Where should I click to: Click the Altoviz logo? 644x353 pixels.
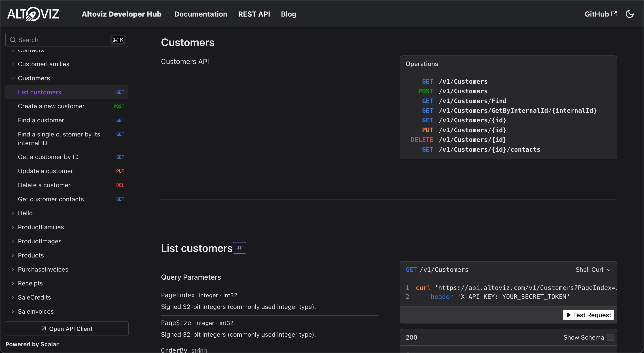coord(33,14)
